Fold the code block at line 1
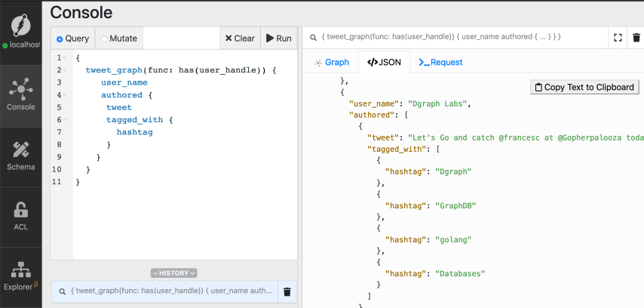This screenshot has height=308, width=644. 65,58
